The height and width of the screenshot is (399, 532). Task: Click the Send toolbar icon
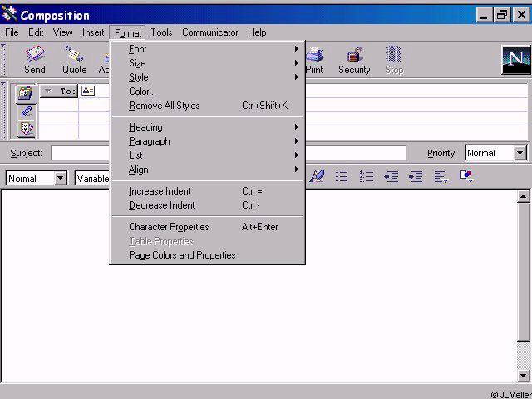(35, 60)
